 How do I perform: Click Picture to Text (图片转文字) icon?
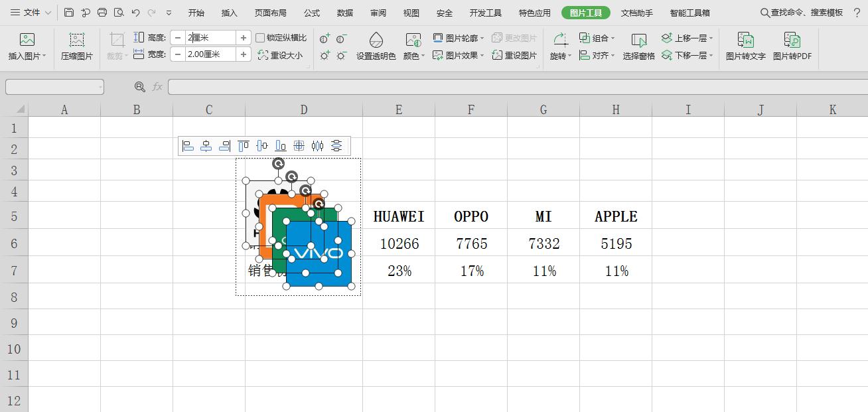point(745,40)
